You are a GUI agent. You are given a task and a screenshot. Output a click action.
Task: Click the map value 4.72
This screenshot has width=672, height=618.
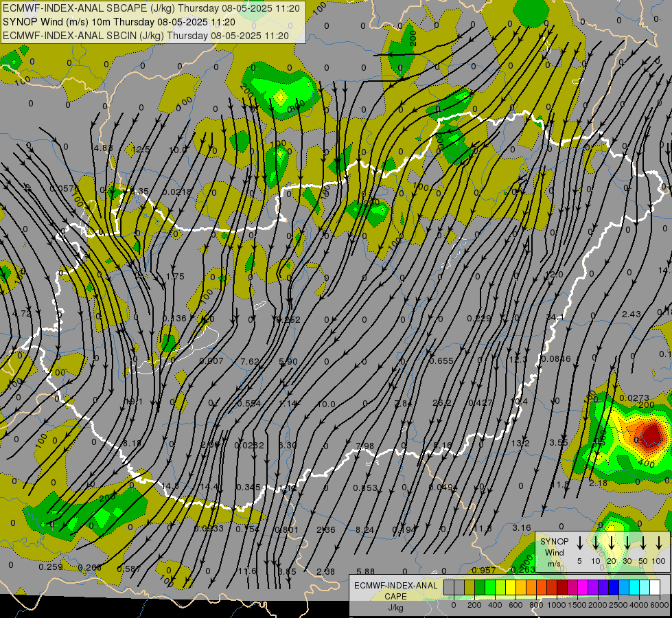[22, 314]
